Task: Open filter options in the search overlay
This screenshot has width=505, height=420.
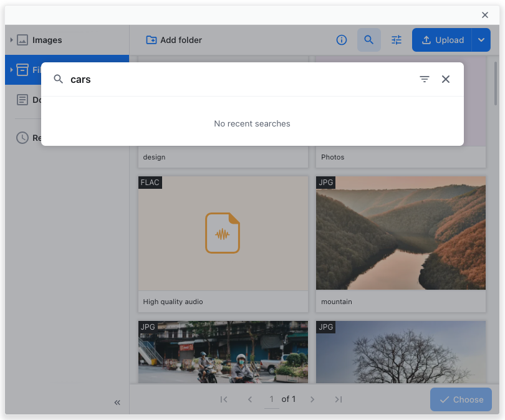Action: point(425,79)
